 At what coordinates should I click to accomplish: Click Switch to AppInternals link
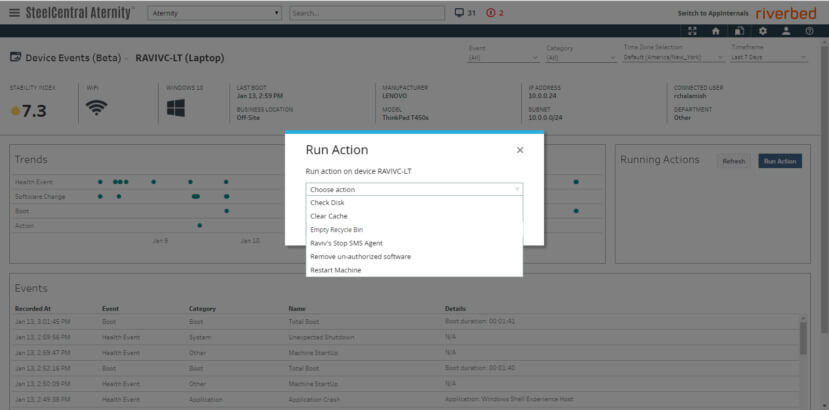pyautogui.click(x=713, y=13)
